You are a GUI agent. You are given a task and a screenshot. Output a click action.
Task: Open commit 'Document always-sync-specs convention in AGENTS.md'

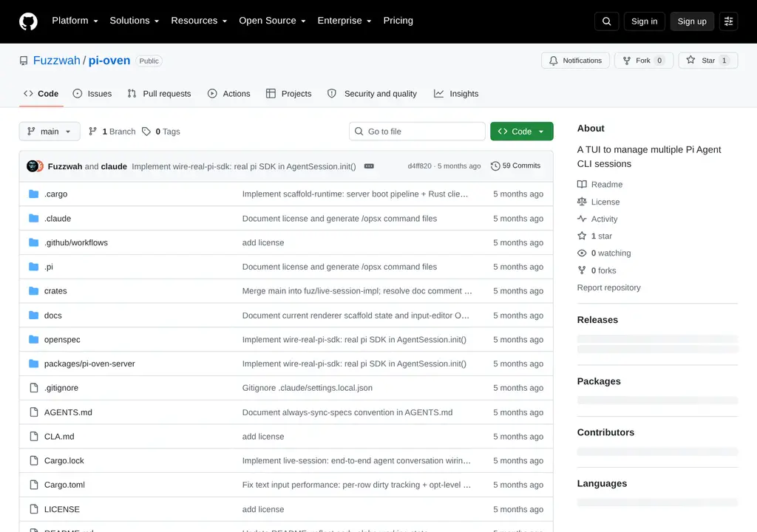[347, 412]
